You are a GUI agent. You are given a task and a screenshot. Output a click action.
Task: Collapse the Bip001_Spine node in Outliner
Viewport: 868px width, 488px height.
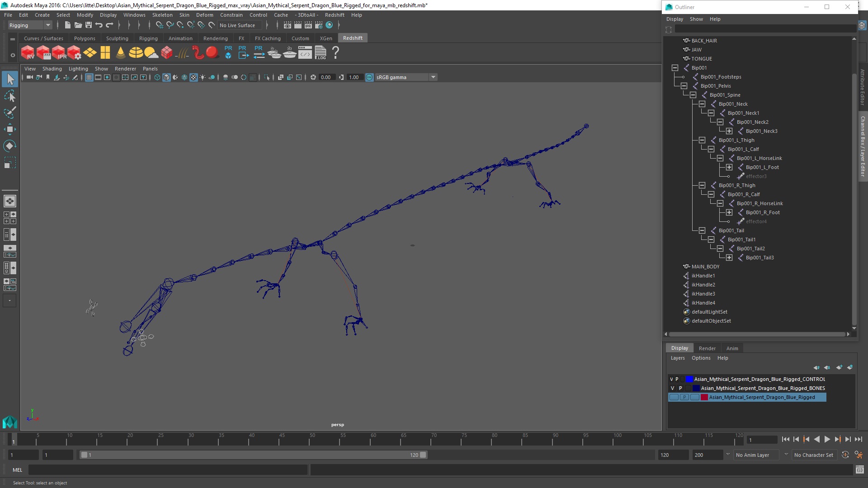(693, 95)
